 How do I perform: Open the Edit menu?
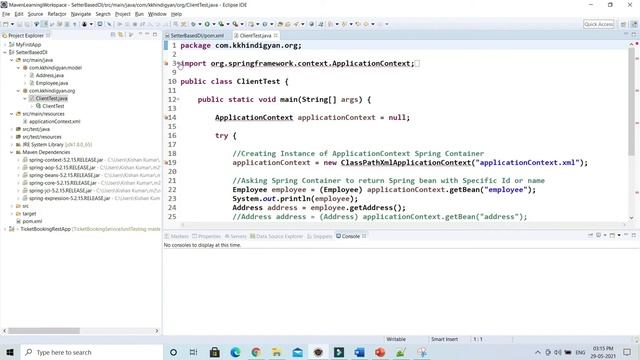[19, 14]
